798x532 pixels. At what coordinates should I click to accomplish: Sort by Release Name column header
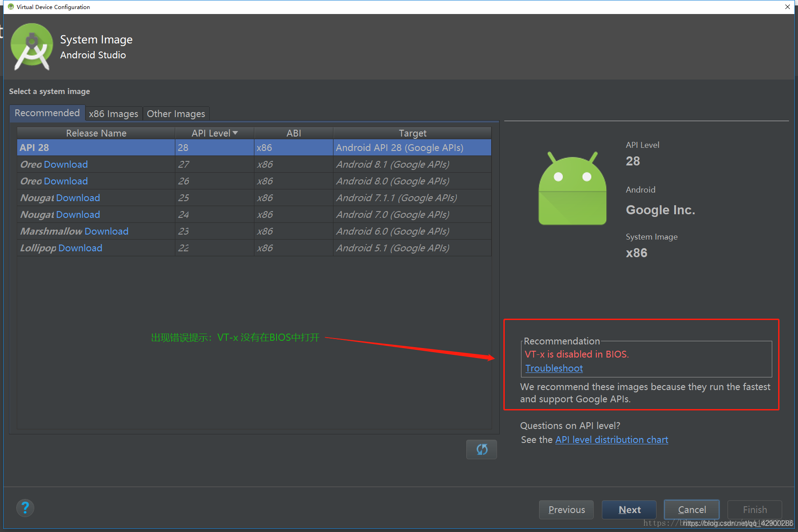96,133
